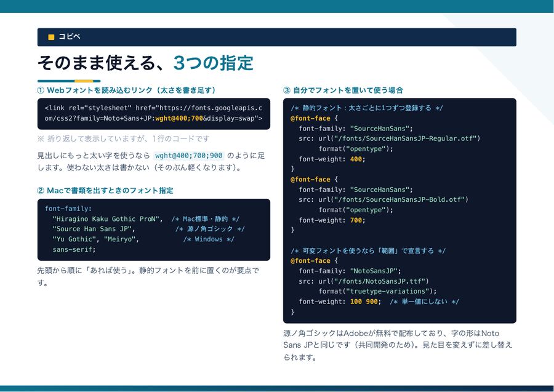Viewport: 554px width, 392px height.
Task: Click paragraph starting 見出しにもっと太い字を使うなら
Action: coord(151,161)
